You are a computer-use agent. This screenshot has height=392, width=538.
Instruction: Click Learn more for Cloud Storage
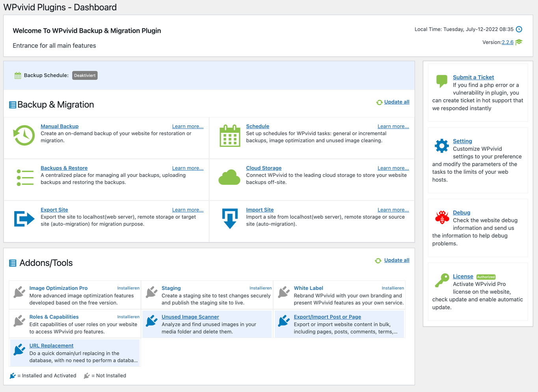393,168
